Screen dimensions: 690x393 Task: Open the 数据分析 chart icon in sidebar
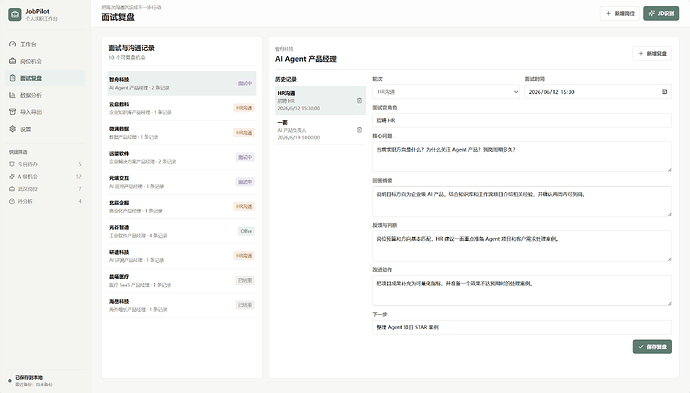12,95
